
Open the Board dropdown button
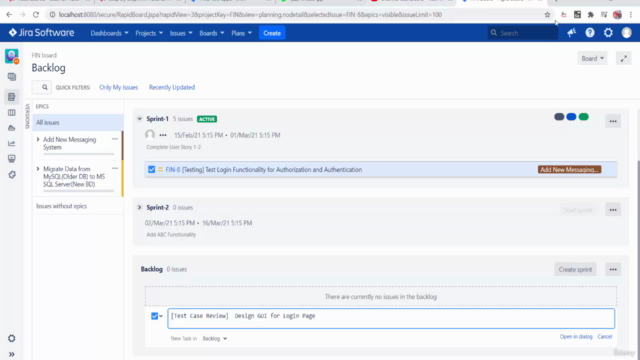click(x=592, y=58)
